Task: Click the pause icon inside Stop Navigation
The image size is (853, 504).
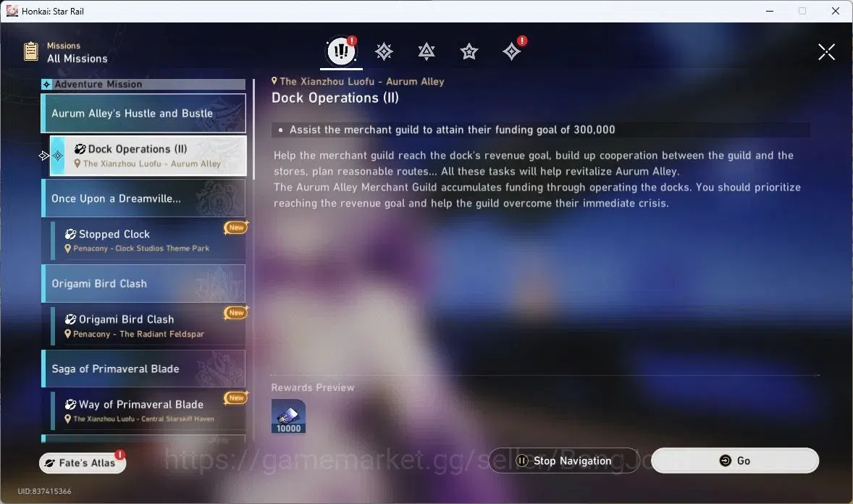Action: pos(522,461)
